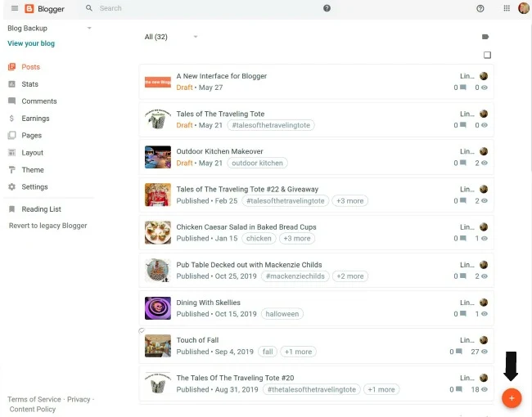Show +3 more labels on Chicken Caesar post

pyautogui.click(x=297, y=238)
